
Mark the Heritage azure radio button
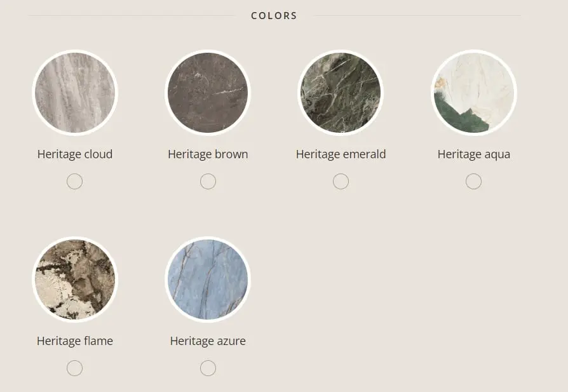pos(208,368)
